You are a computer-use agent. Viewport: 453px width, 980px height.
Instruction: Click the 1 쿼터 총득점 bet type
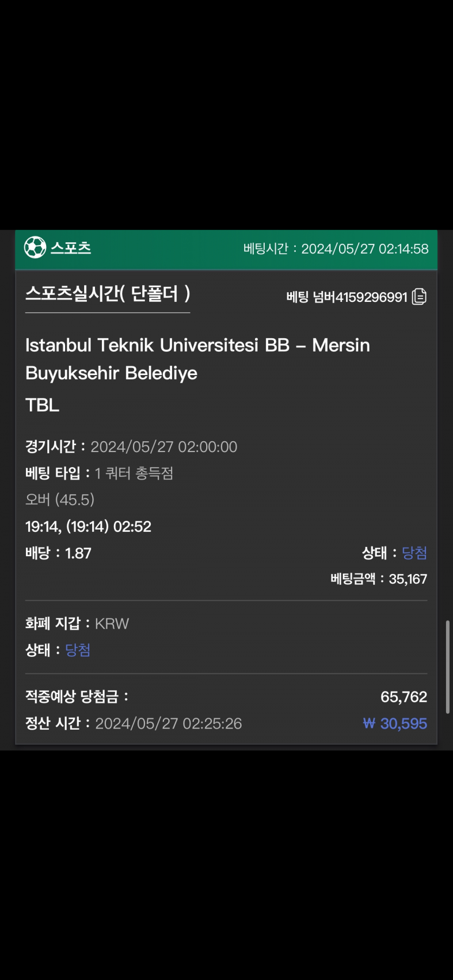pos(134,473)
